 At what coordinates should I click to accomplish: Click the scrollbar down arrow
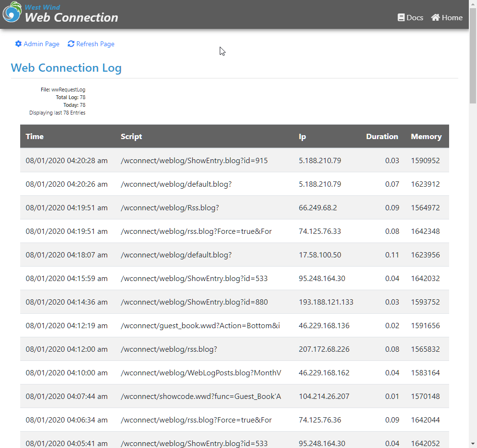473,443
